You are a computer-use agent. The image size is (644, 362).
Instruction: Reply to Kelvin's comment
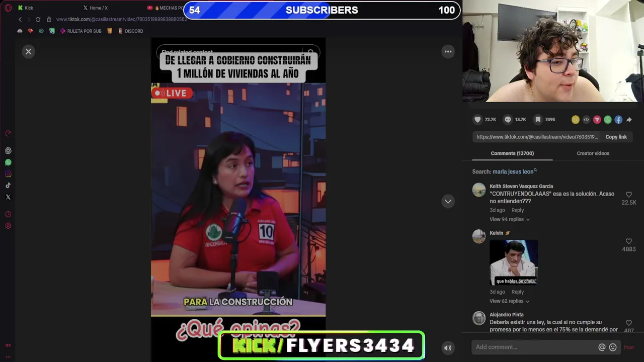tap(518, 292)
